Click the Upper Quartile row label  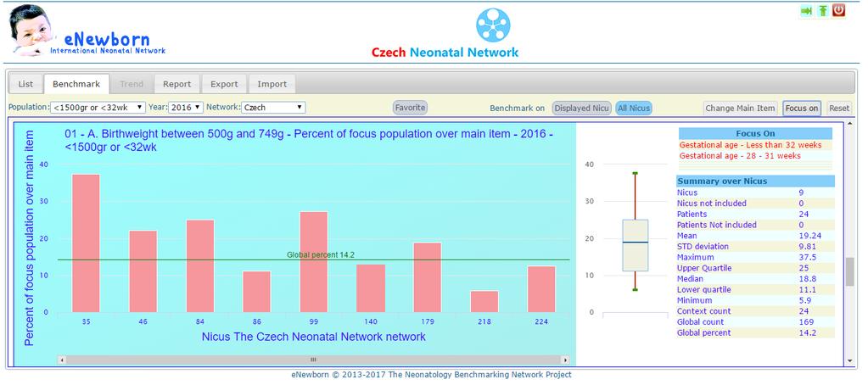click(x=704, y=268)
